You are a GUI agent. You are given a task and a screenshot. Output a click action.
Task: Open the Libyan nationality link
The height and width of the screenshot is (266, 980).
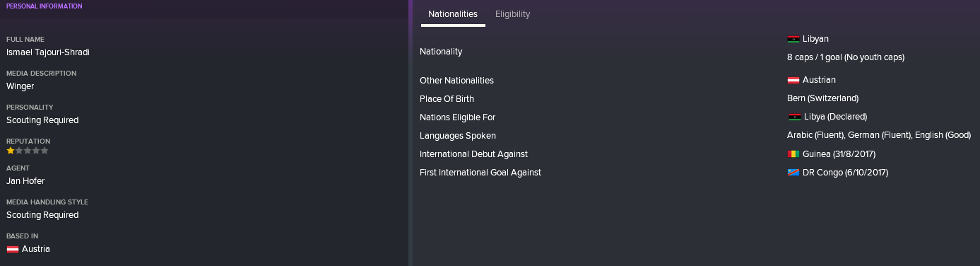[x=815, y=39]
